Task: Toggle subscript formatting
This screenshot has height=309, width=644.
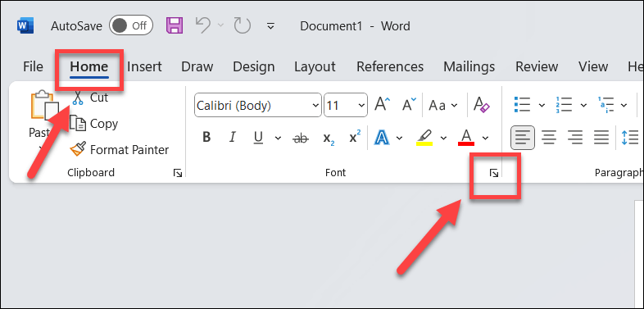Action: pos(329,138)
